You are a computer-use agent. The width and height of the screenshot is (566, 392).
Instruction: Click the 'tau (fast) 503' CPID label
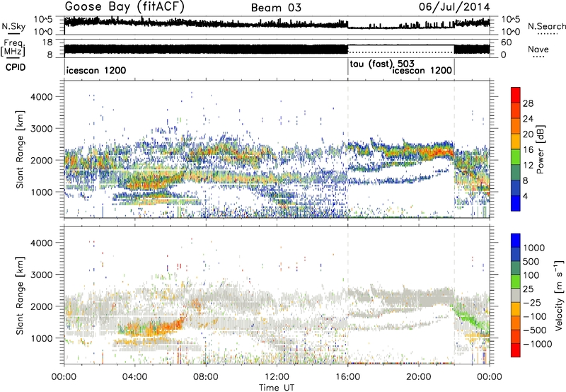point(382,64)
